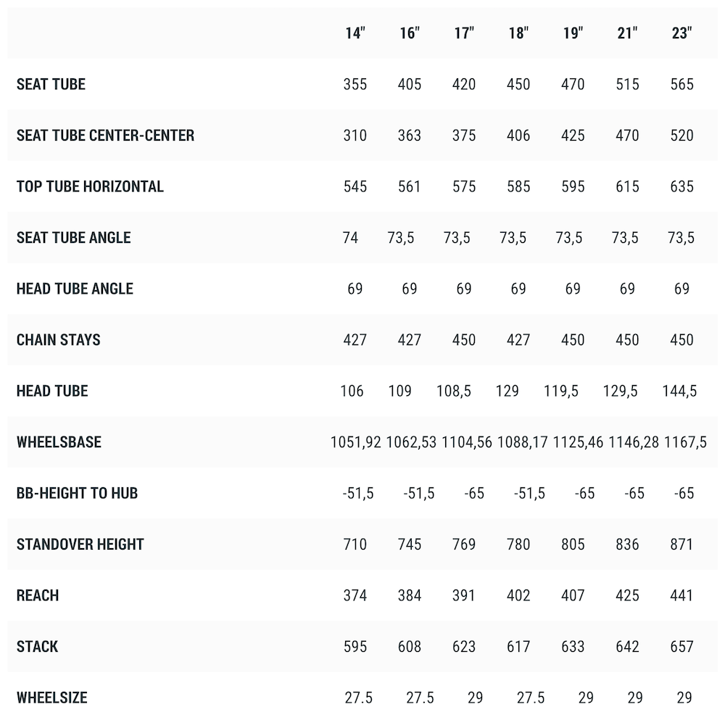Select the TOP TUBE HORIZONTAL row label
This screenshot has width=725, height=728.
[90, 186]
